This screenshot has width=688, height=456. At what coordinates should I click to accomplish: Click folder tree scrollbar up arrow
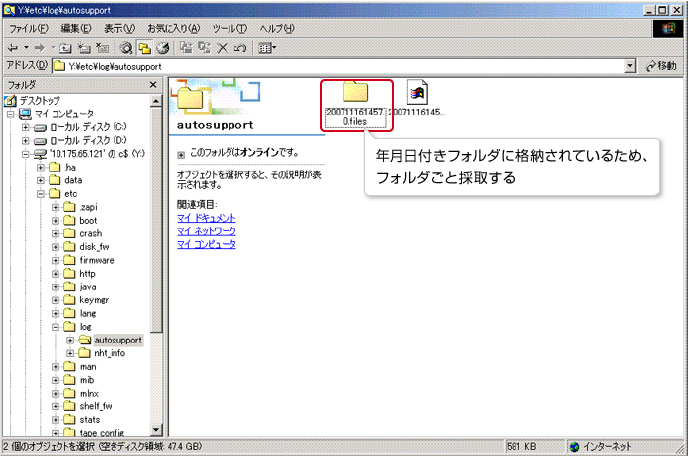(156, 101)
